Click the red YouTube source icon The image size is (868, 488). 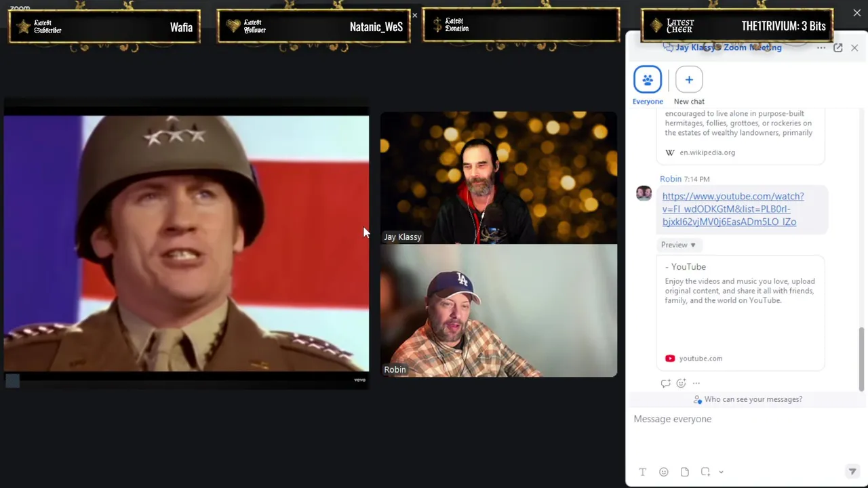(670, 359)
